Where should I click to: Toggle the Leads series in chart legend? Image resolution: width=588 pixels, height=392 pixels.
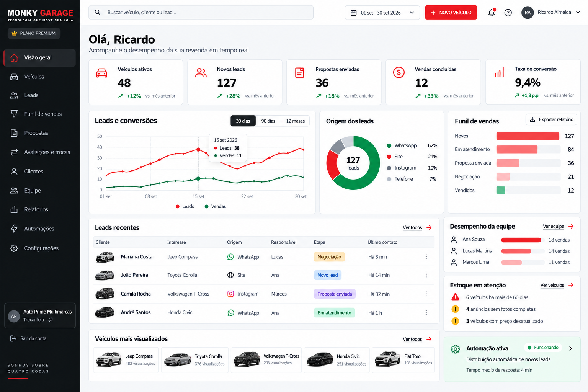tap(185, 207)
